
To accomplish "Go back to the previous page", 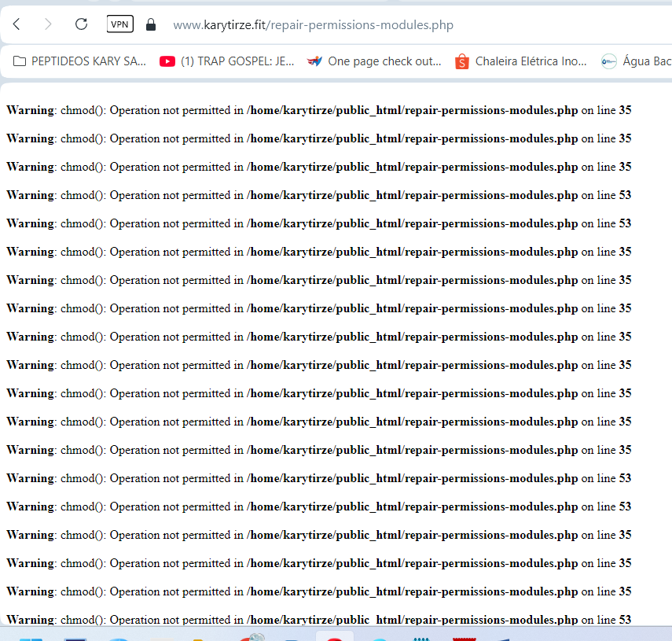I will pyautogui.click(x=17, y=24).
